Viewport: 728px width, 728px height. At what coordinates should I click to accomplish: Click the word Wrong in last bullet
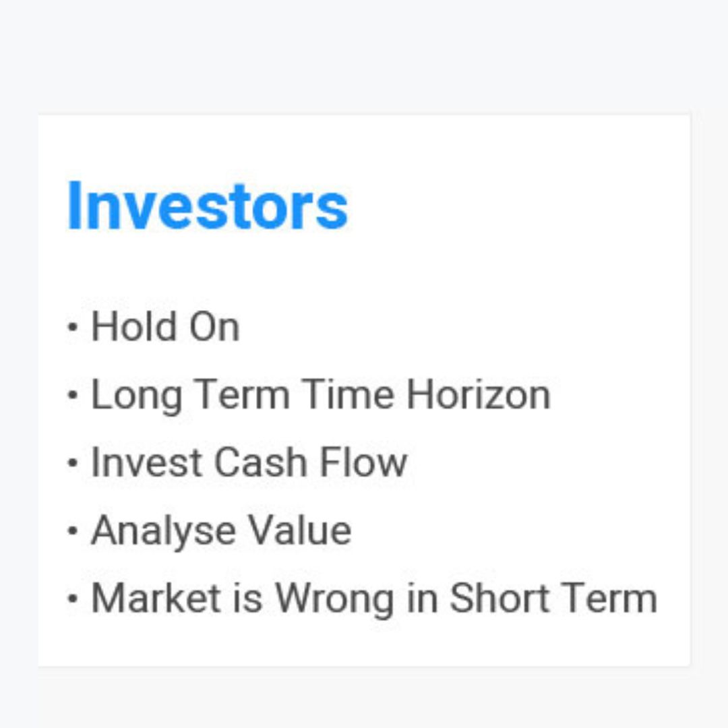[335, 599]
